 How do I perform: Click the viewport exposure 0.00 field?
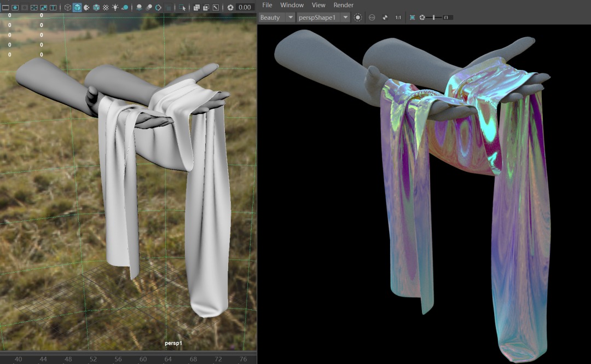tap(245, 7)
